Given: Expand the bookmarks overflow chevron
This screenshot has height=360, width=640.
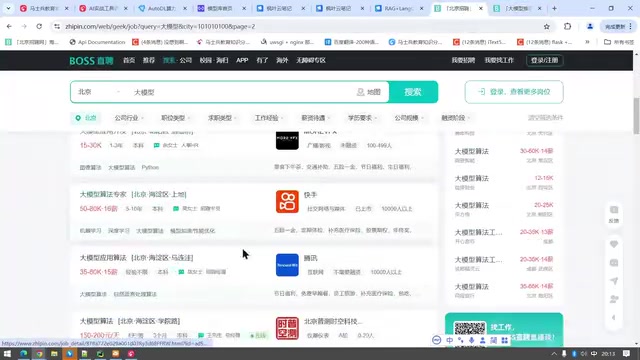Looking at the screenshot, I should (x=587, y=42).
